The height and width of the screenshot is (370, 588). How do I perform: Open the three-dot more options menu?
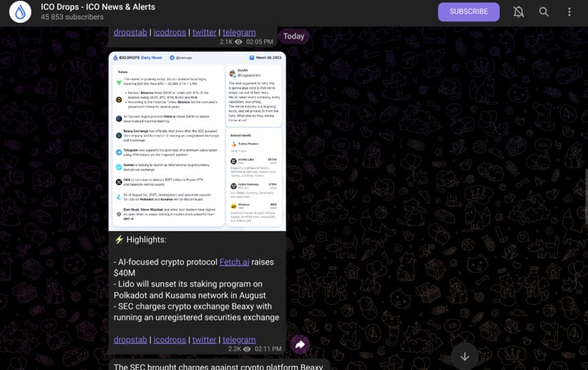point(569,12)
